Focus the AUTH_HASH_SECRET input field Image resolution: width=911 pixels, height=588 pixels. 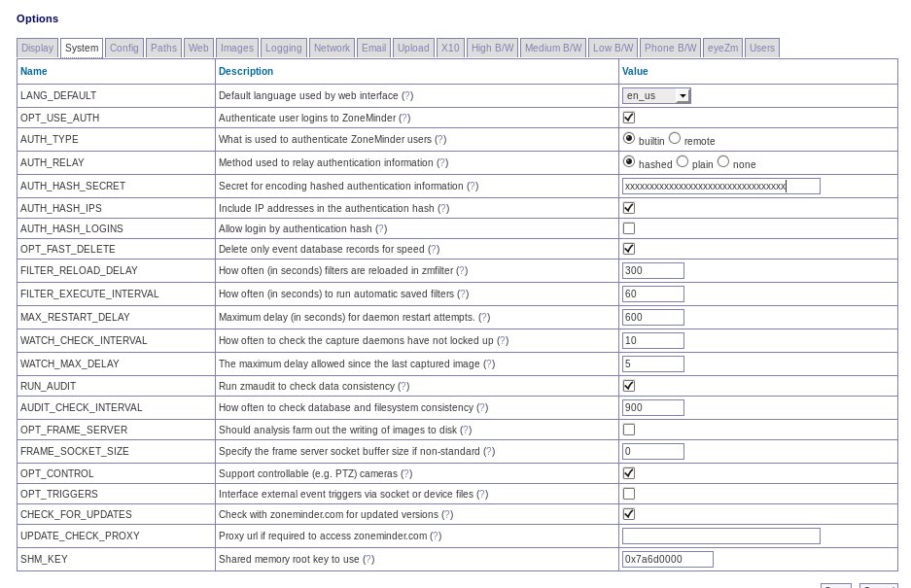[x=721, y=187]
